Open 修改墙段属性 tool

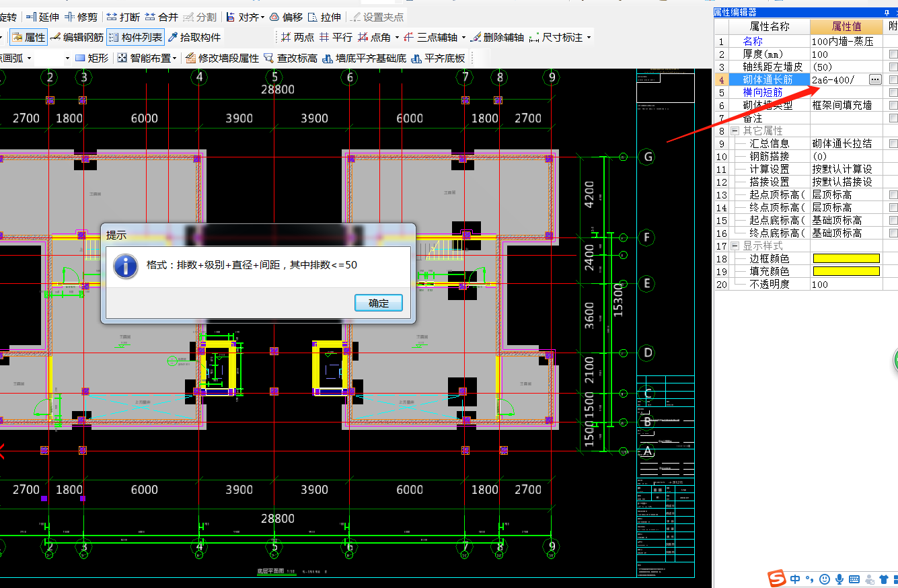(x=222, y=59)
